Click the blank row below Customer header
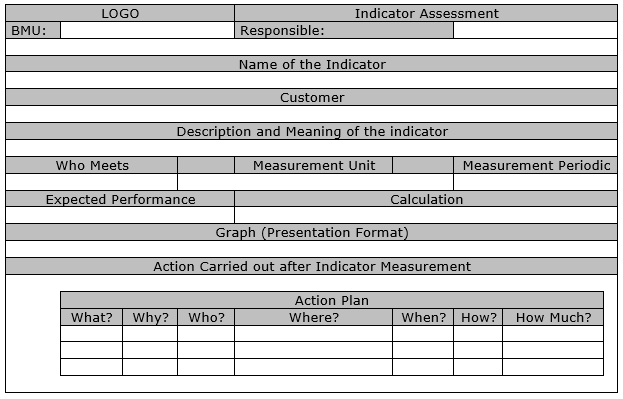The width and height of the screenshot is (623, 399). point(312,114)
